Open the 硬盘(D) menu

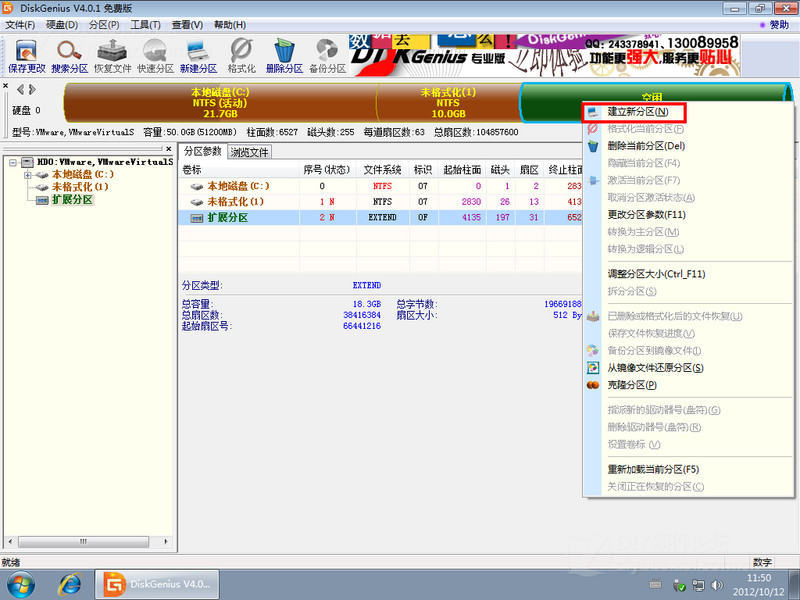coord(62,25)
